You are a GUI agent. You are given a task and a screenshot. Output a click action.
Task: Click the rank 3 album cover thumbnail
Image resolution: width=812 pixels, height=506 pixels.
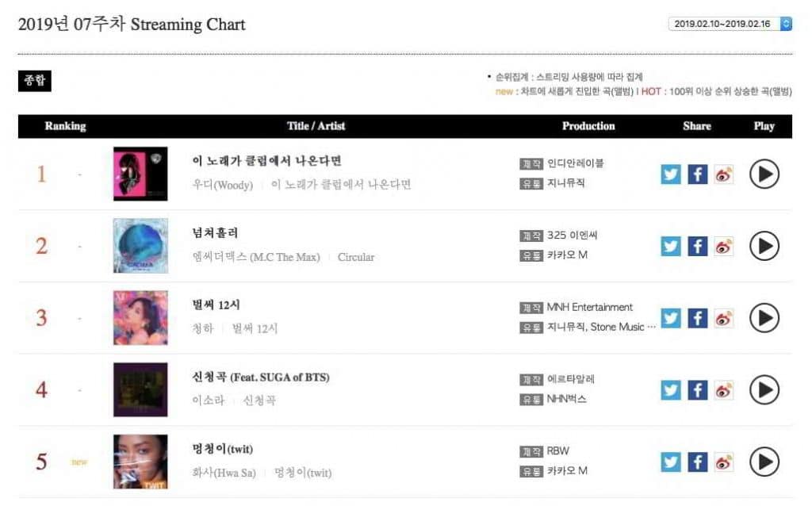pyautogui.click(x=140, y=318)
